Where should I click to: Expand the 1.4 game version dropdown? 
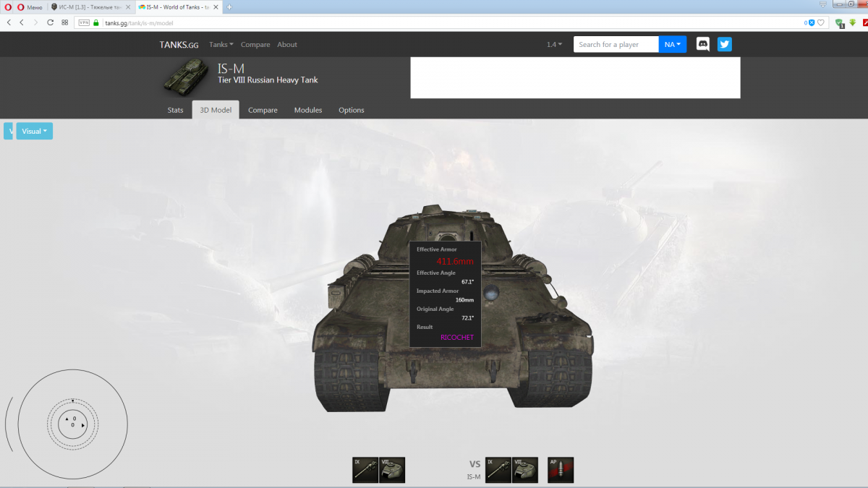pos(554,44)
